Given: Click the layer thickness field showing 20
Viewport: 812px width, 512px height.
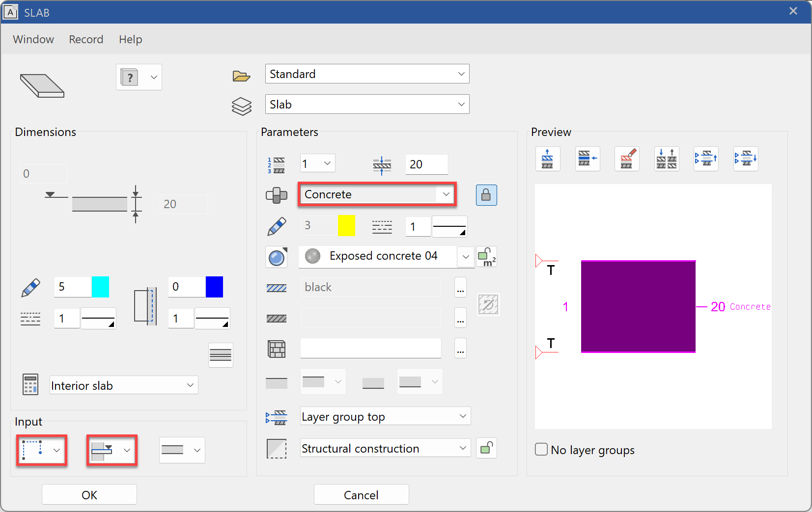Looking at the screenshot, I should click(426, 164).
